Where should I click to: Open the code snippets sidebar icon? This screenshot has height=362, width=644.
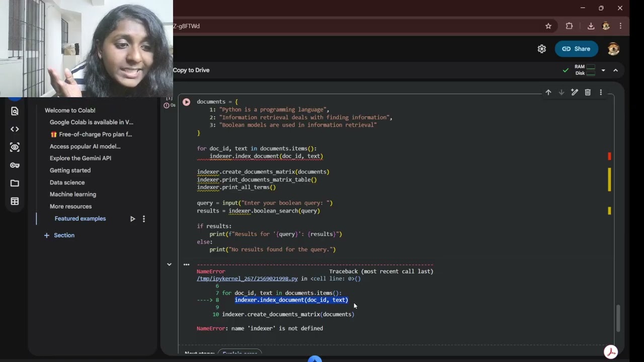15,129
